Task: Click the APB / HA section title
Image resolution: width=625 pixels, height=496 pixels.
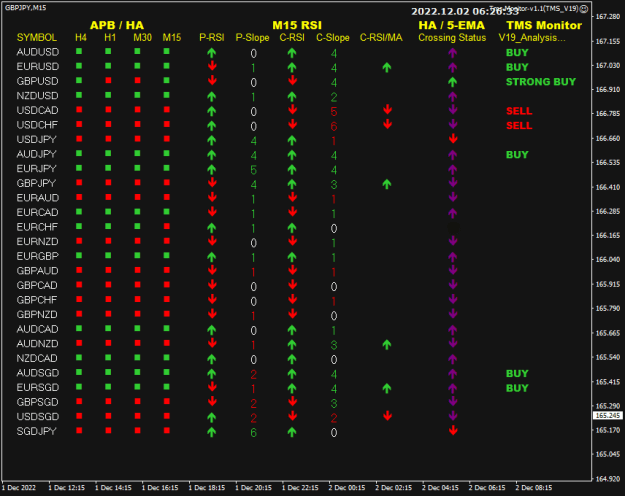Action: point(117,25)
